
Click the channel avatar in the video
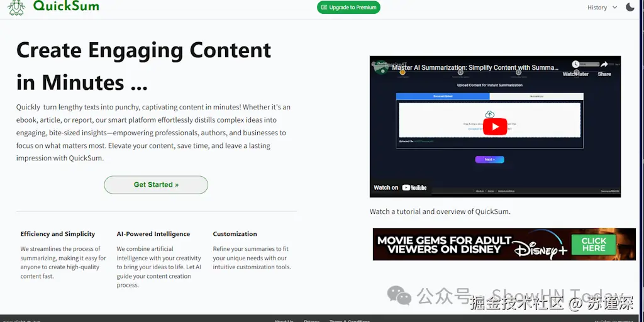(x=380, y=67)
